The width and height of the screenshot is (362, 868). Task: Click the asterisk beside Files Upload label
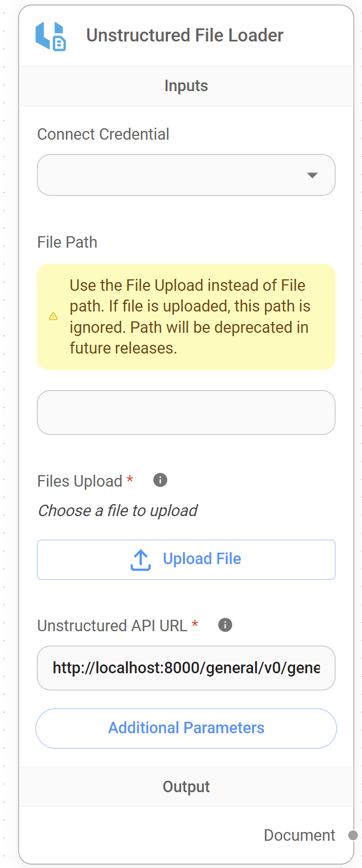(x=129, y=480)
